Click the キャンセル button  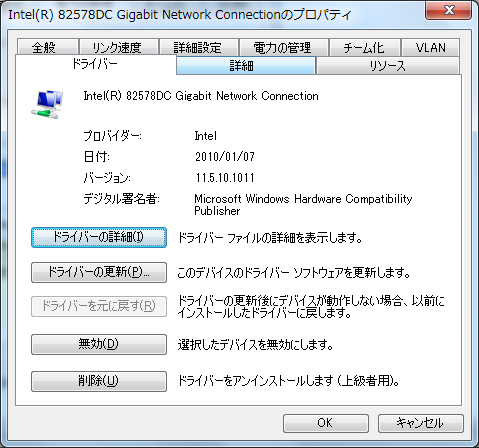click(421, 423)
